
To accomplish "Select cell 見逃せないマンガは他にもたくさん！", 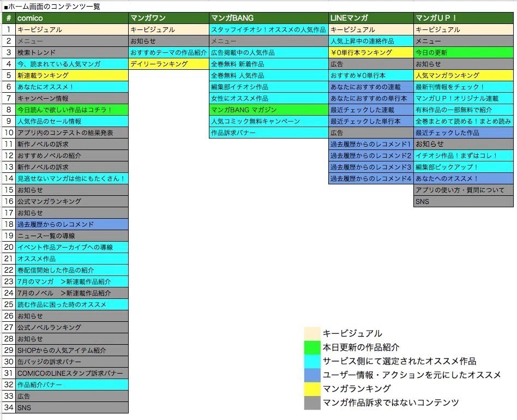I will pos(72,178).
